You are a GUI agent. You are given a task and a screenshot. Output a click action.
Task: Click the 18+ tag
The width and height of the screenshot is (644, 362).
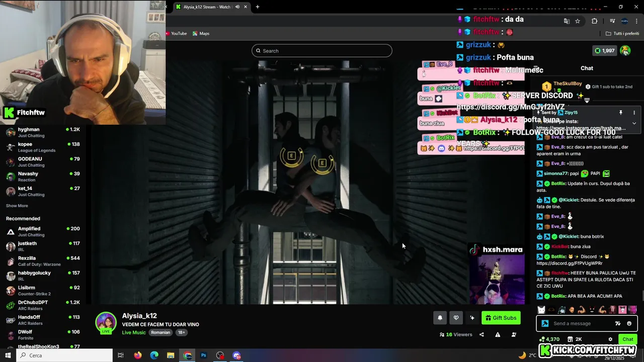[182, 332]
